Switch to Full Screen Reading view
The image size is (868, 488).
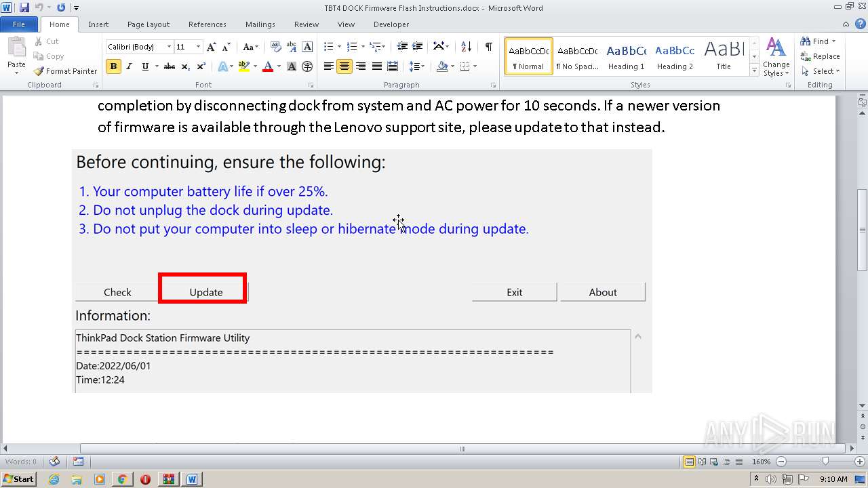(x=701, y=462)
